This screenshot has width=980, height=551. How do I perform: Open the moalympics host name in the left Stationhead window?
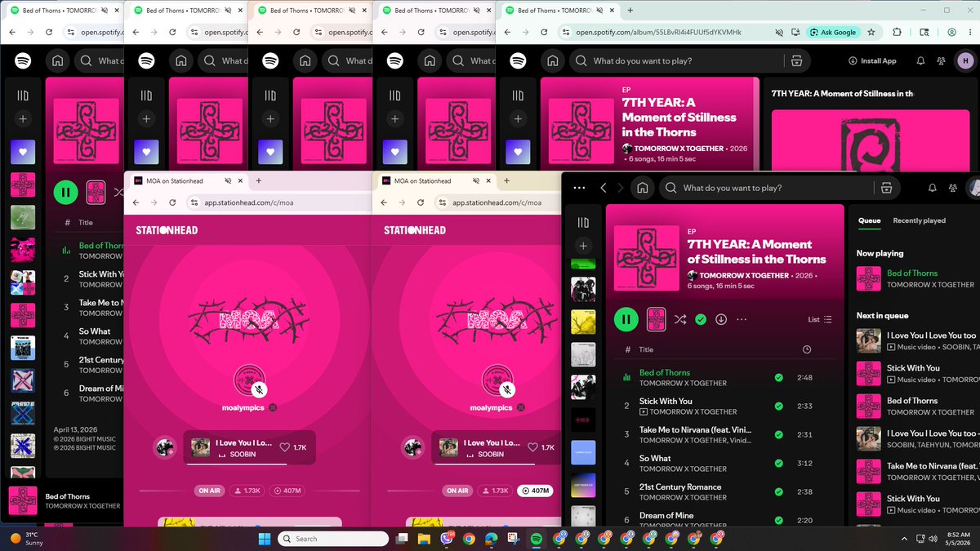pos(243,407)
